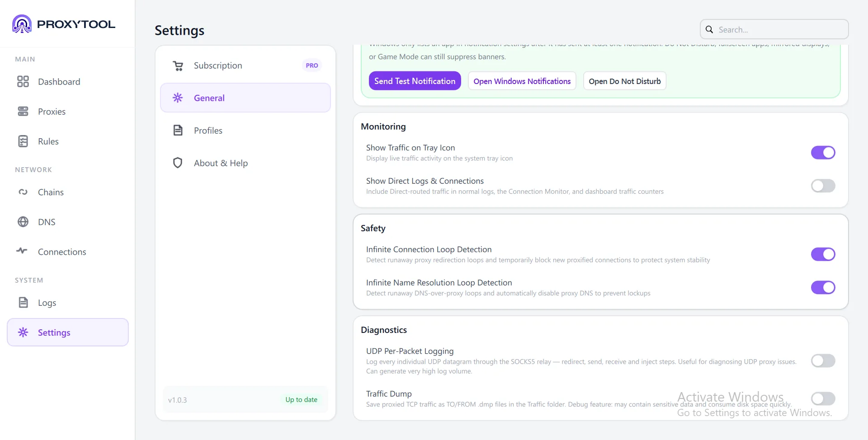Image resolution: width=868 pixels, height=440 pixels.
Task: Open the DNS page
Action: click(68, 222)
